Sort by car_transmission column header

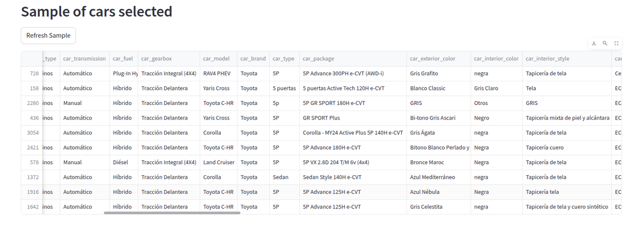(x=85, y=59)
